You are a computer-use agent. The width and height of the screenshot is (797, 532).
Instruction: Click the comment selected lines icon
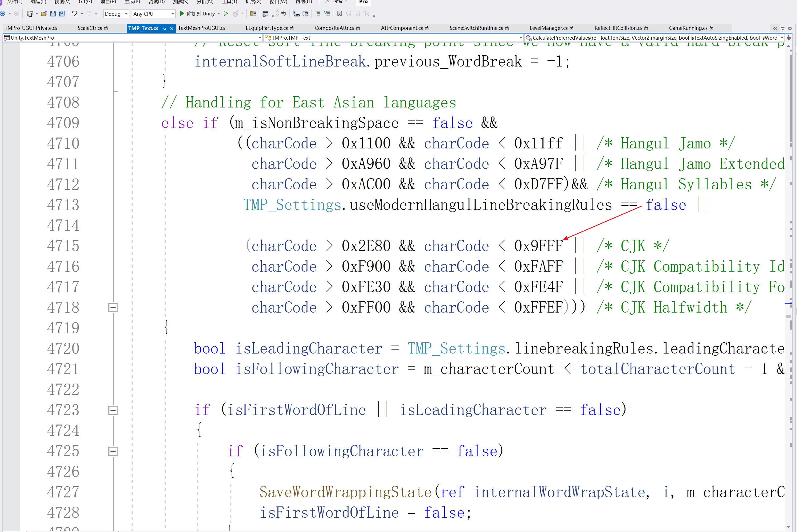pyautogui.click(x=318, y=14)
